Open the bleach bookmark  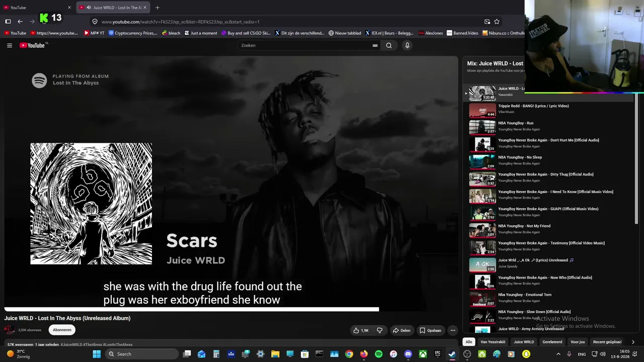click(171, 33)
